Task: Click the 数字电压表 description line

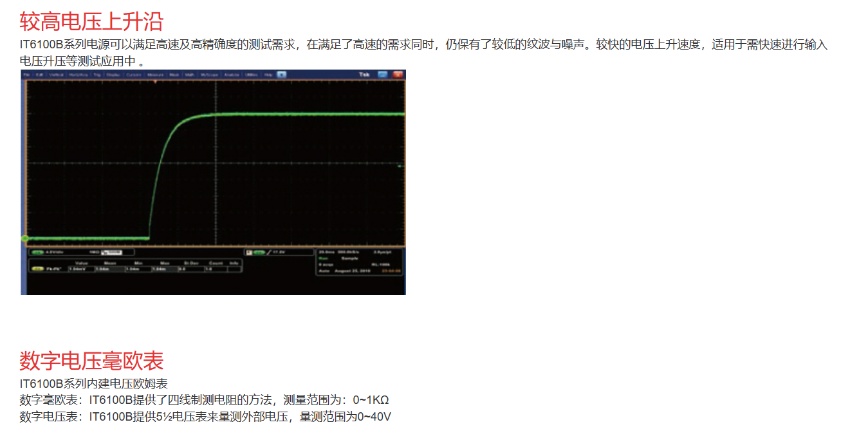Action: [205, 417]
